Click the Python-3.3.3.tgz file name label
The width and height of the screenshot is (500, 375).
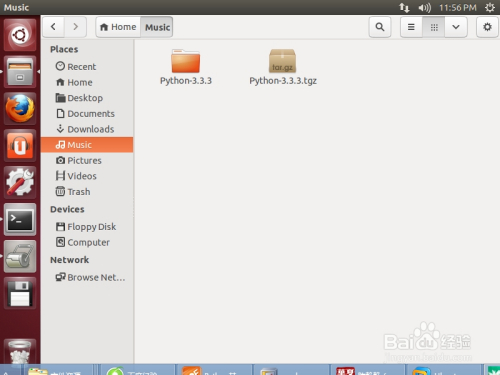coord(283,81)
